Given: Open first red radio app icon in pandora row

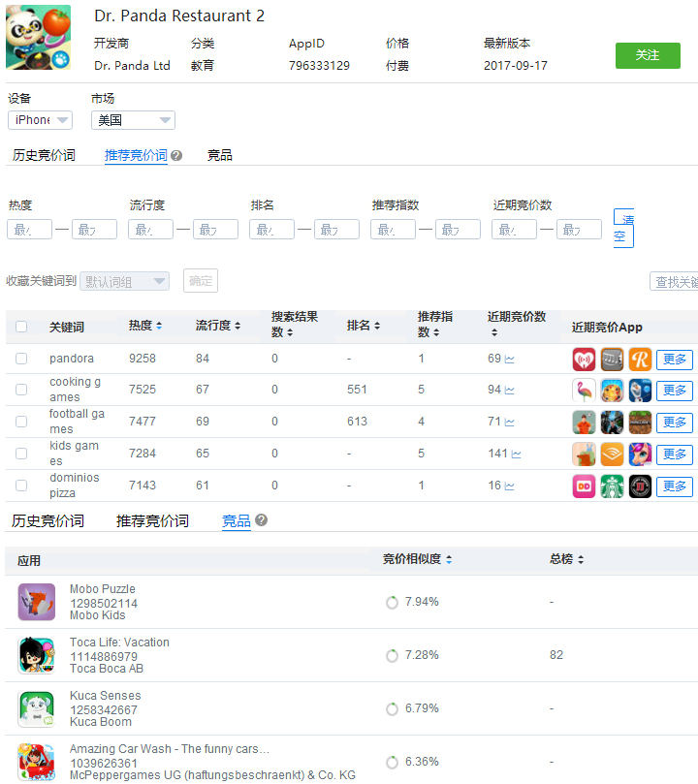Looking at the screenshot, I should (584, 359).
